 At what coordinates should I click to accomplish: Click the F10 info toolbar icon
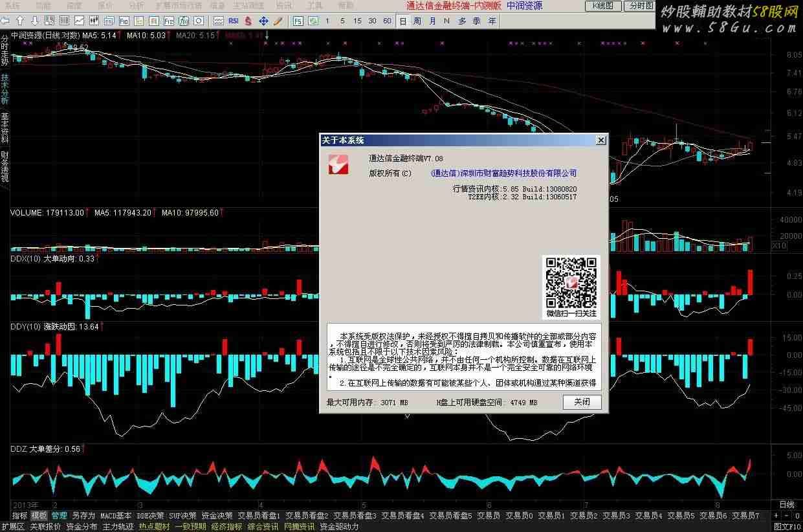124,21
